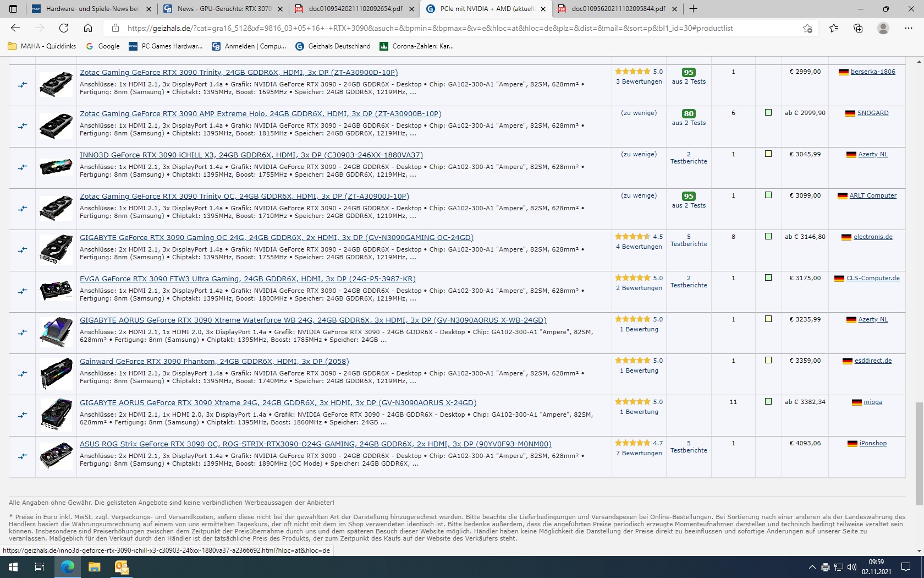Click the page vertical scrollbar thumb
Image resolution: width=924 pixels, height=578 pixels.
tap(919, 454)
